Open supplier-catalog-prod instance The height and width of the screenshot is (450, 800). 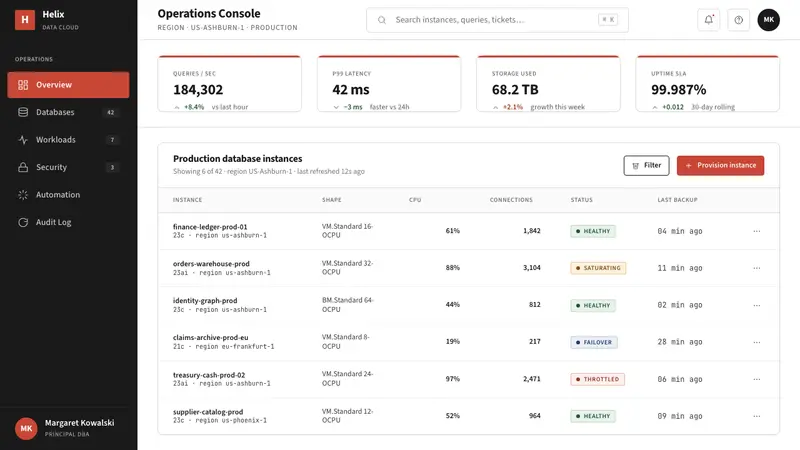pyautogui.click(x=208, y=412)
